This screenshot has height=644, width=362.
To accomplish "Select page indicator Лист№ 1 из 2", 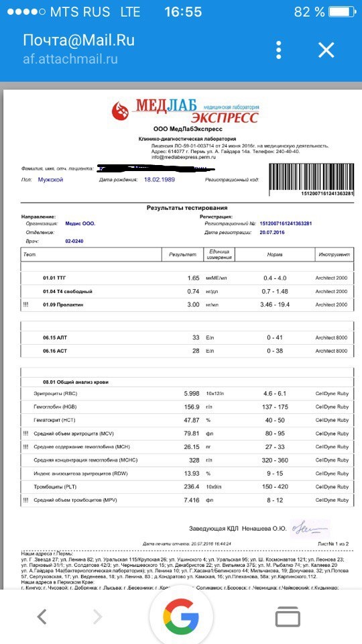I will click(334, 544).
